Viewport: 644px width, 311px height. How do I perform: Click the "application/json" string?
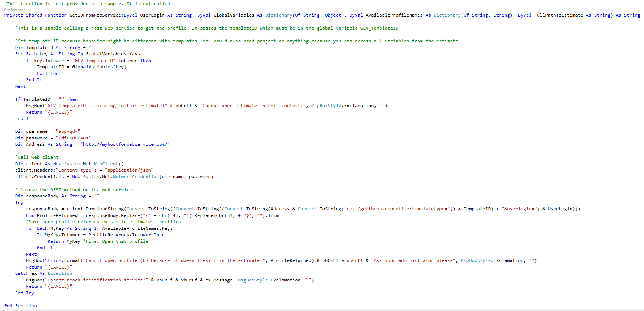coord(129,170)
